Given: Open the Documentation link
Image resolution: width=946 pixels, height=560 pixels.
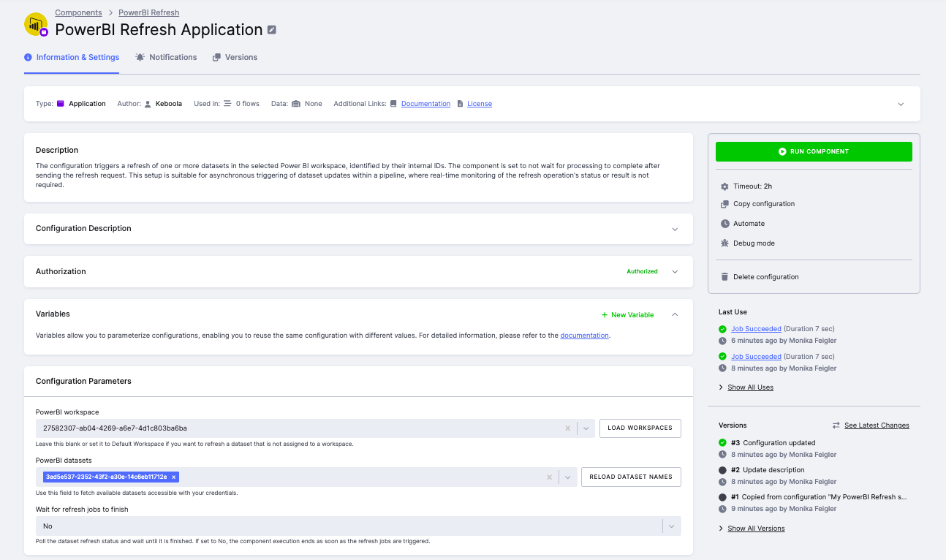Looking at the screenshot, I should tap(425, 104).
